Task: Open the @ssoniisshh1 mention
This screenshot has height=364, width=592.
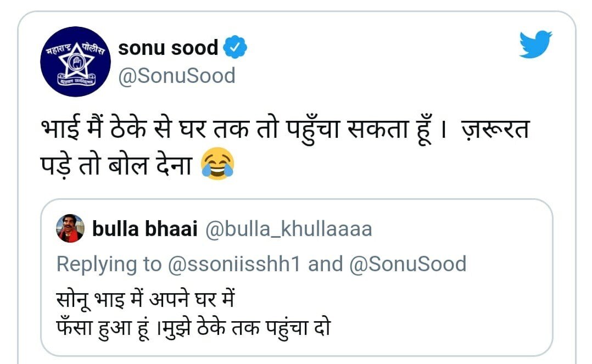Action: (234, 264)
